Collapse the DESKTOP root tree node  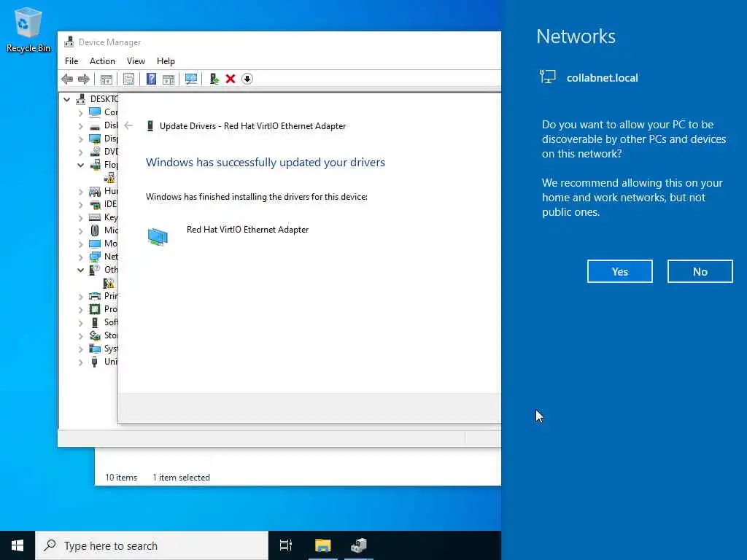click(66, 99)
